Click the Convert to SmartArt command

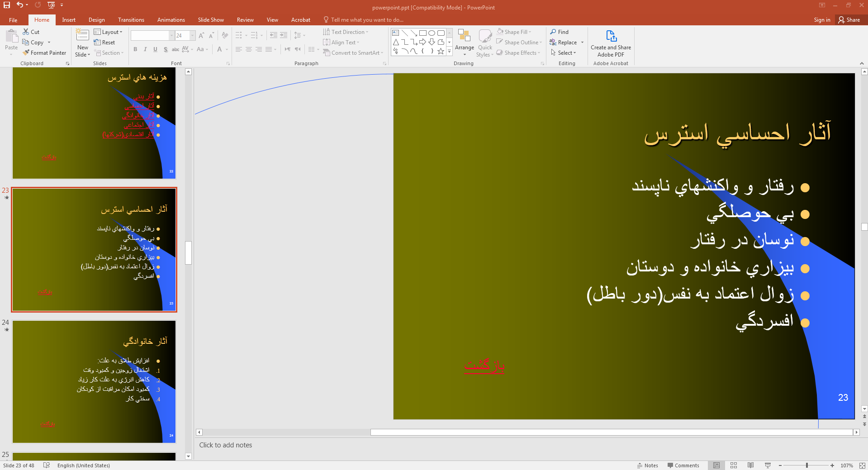(353, 52)
